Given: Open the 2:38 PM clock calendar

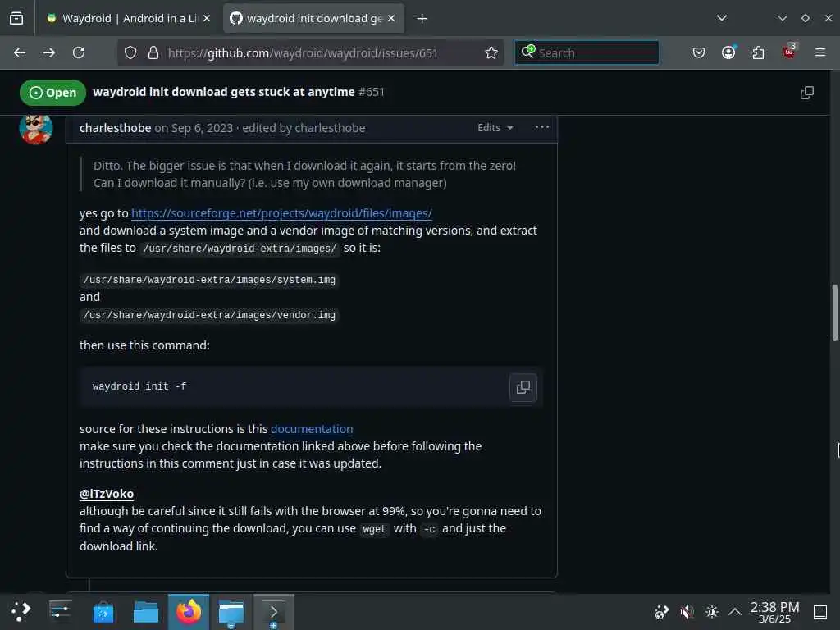Looking at the screenshot, I should (774, 612).
